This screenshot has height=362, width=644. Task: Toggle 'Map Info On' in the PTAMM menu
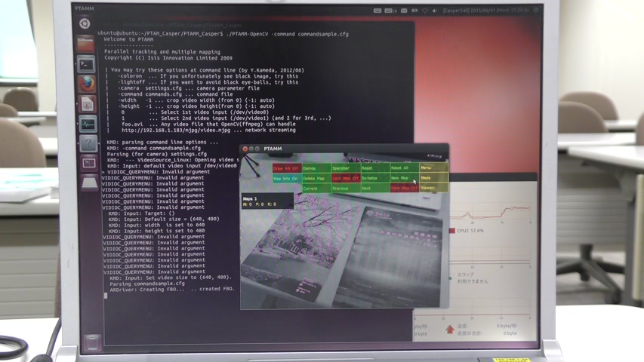coord(287,178)
